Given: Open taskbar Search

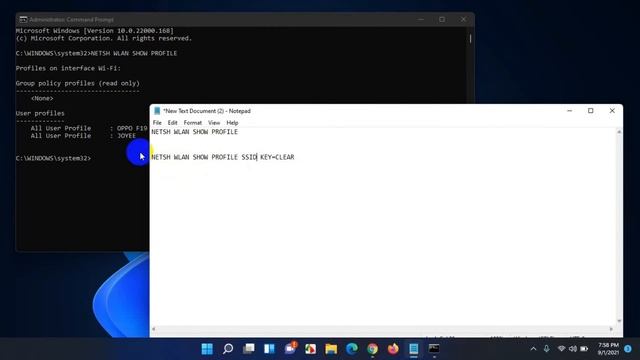Looking at the screenshot, I should click(228, 349).
